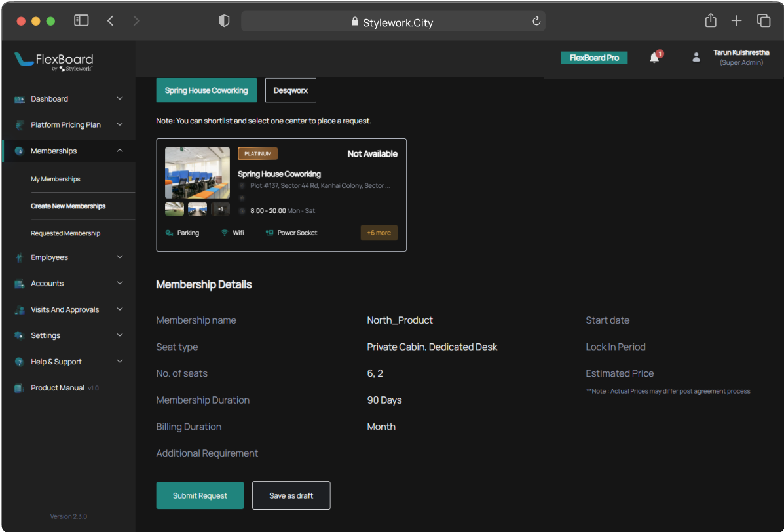The image size is (784, 532).
Task: Click the Platform Pricing Plan rupee icon
Action: click(x=20, y=125)
